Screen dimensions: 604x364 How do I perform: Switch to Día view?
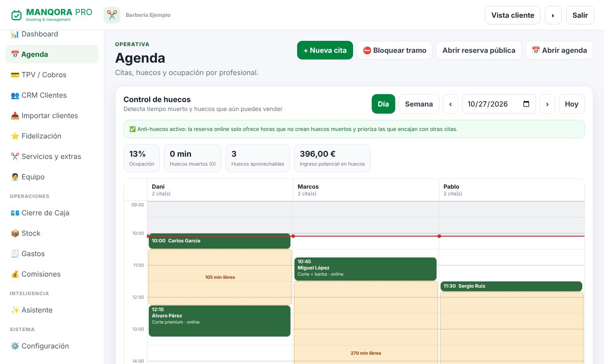pyautogui.click(x=383, y=104)
